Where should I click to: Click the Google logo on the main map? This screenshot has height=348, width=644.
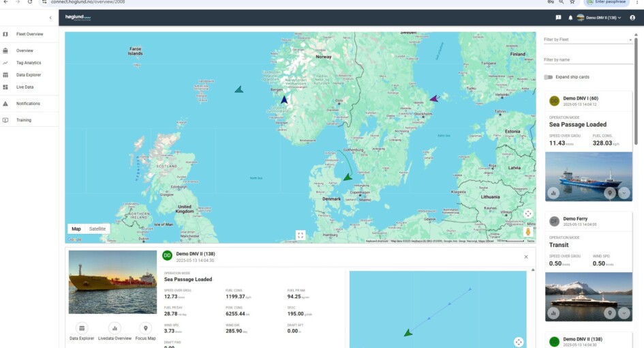click(x=75, y=240)
